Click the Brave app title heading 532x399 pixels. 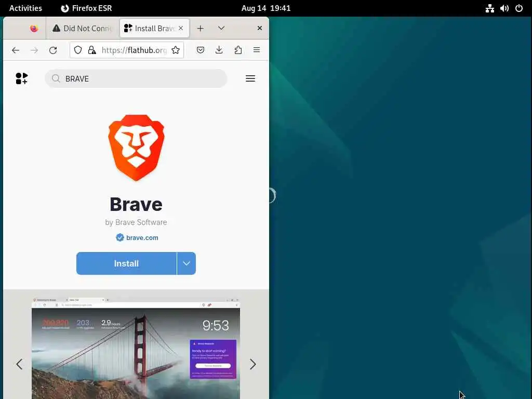click(x=136, y=204)
